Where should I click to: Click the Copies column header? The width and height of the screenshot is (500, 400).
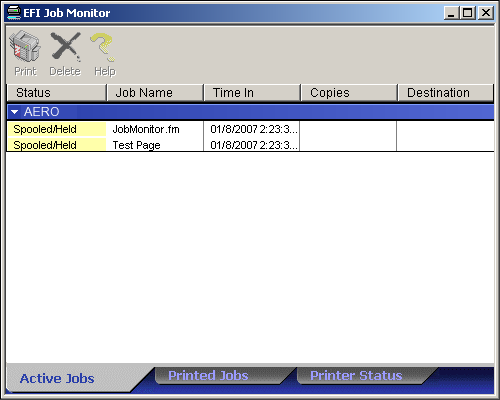[349, 93]
